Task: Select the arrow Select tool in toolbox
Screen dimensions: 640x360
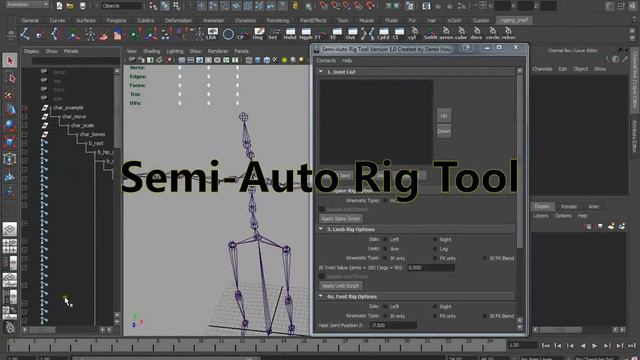Action: [10, 61]
